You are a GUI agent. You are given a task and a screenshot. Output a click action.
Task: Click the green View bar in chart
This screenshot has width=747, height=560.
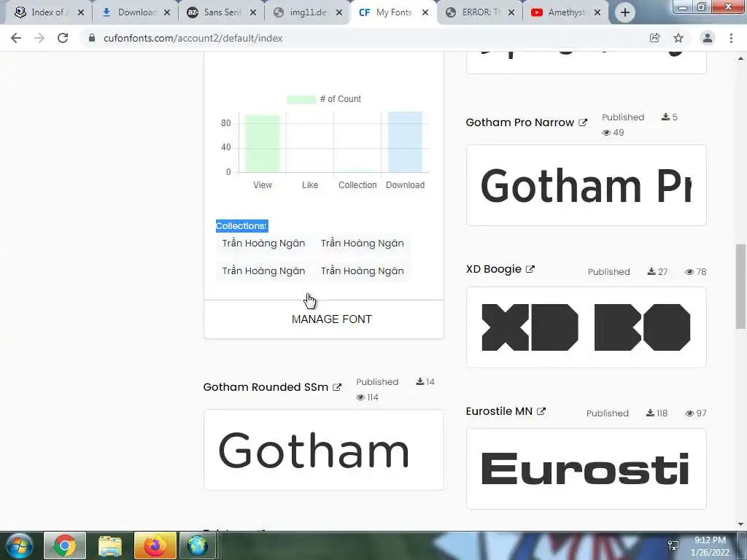(x=262, y=144)
